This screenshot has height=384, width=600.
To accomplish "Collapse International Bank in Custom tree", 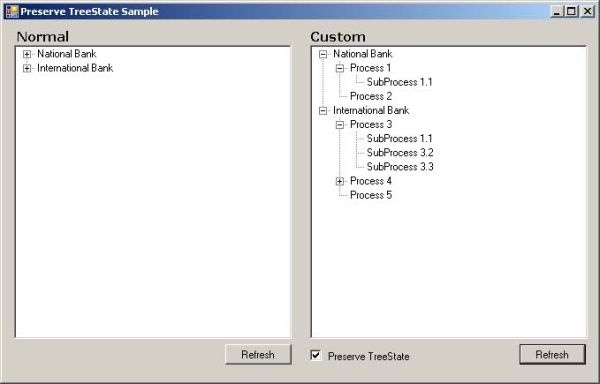I will point(323,111).
